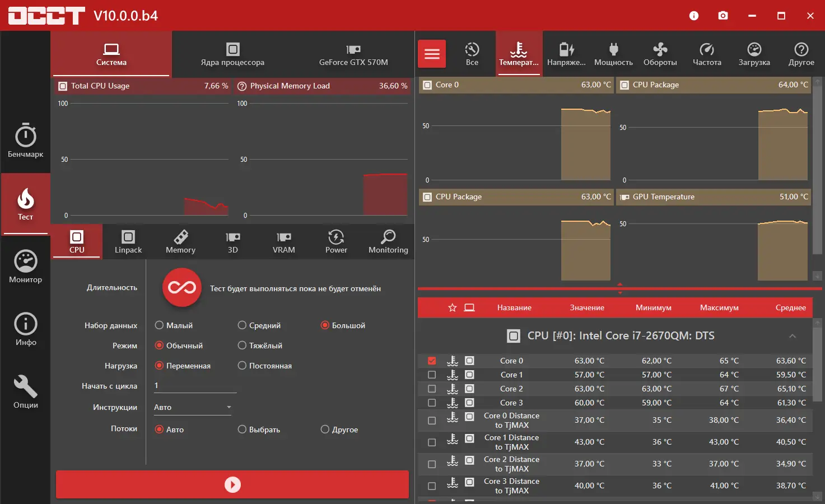The width and height of the screenshot is (825, 504).
Task: Select the Средний data set option
Action: click(x=259, y=325)
